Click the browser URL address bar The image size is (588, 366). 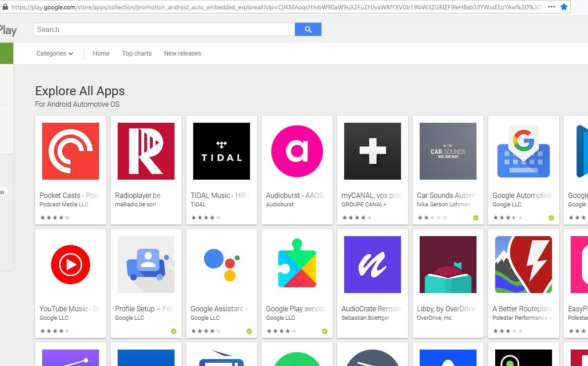point(277,7)
